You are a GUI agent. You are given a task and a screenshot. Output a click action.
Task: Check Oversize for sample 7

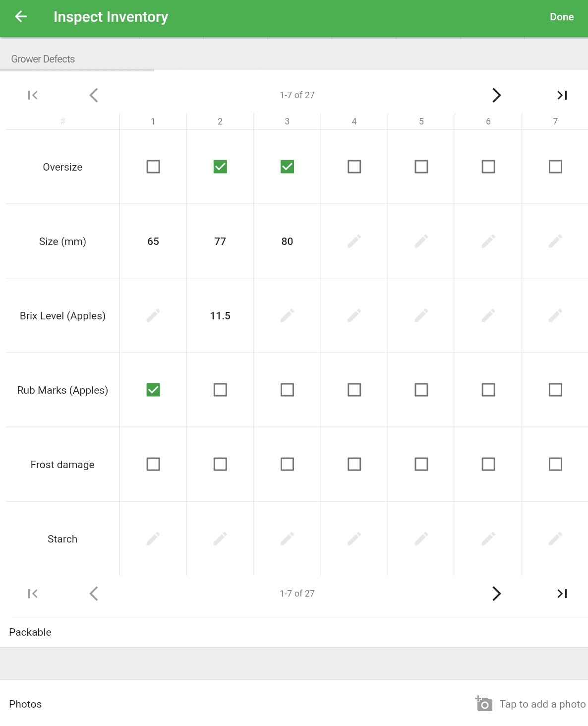555,167
